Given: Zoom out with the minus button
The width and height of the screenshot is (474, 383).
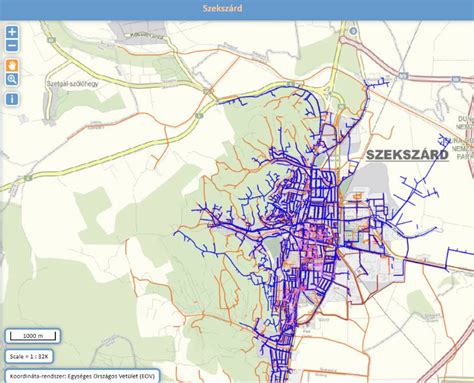Looking at the screenshot, I should (12, 45).
